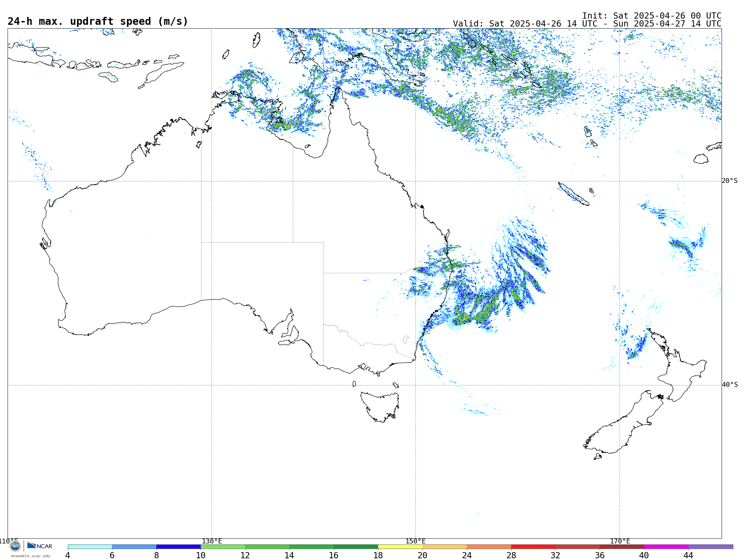744x560 pixels.
Task: Click the colorbar tick label "36"
Action: point(600,555)
